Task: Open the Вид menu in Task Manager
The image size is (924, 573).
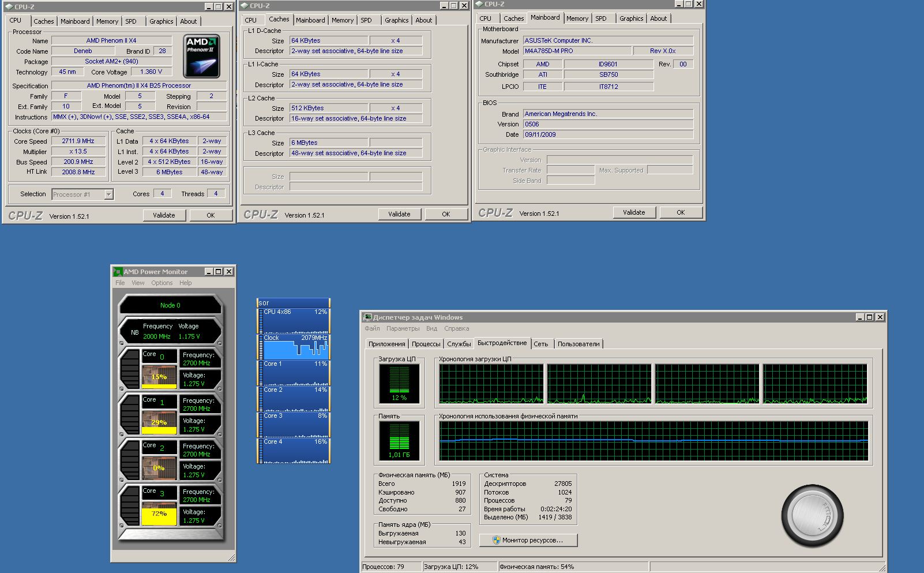Action: [432, 328]
